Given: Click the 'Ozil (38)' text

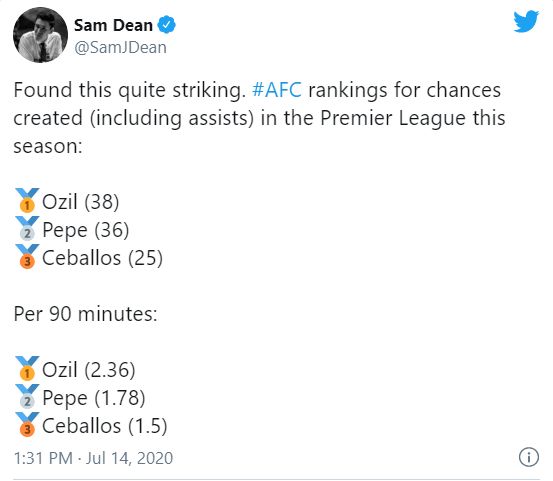Looking at the screenshot, I should tap(80, 202).
